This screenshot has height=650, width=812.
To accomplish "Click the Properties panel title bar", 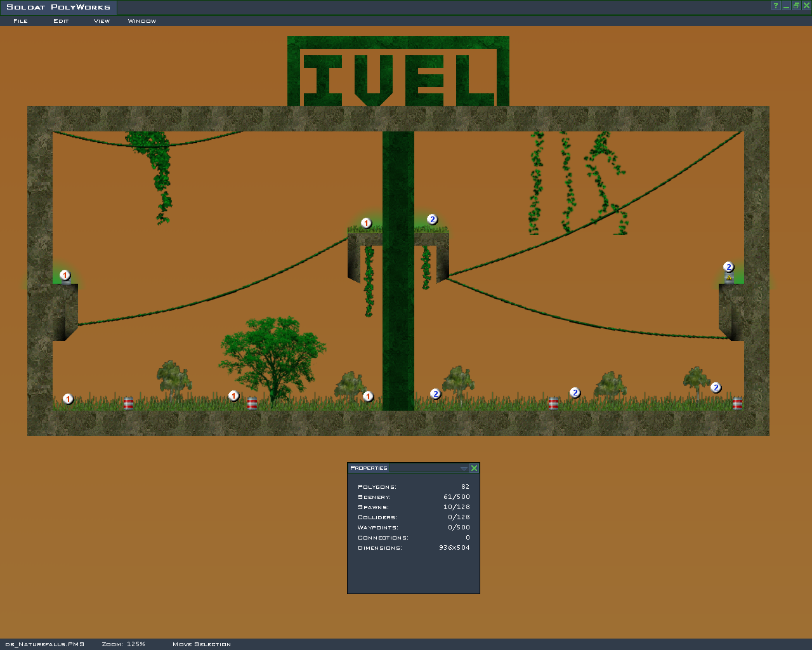I will click(406, 468).
